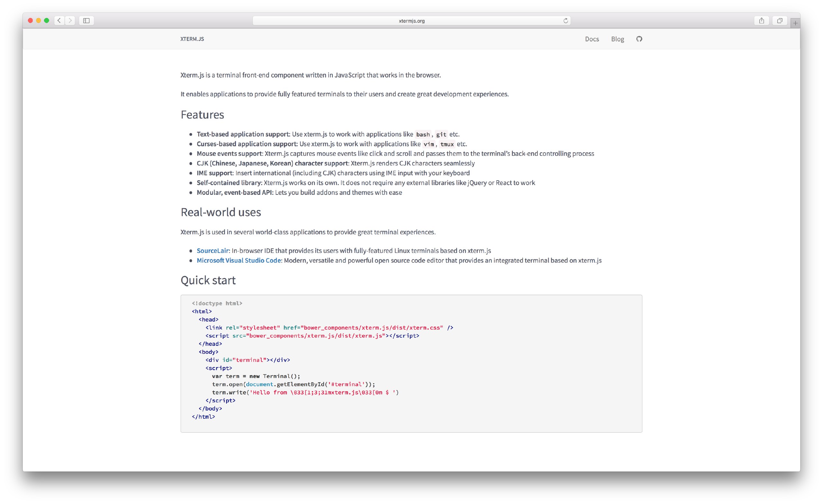Image resolution: width=823 pixels, height=504 pixels.
Task: Click the Safari back arrow button
Action: click(x=59, y=20)
